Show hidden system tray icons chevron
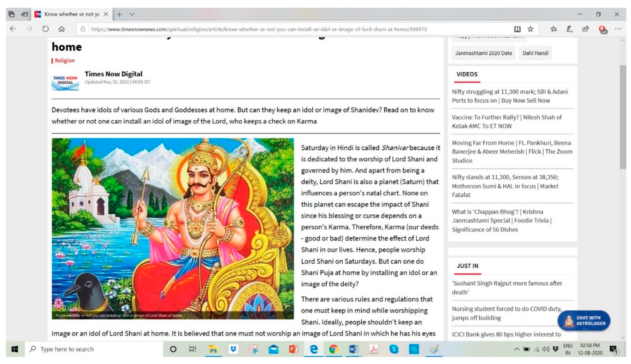The height and width of the screenshot is (364, 631). point(516,349)
